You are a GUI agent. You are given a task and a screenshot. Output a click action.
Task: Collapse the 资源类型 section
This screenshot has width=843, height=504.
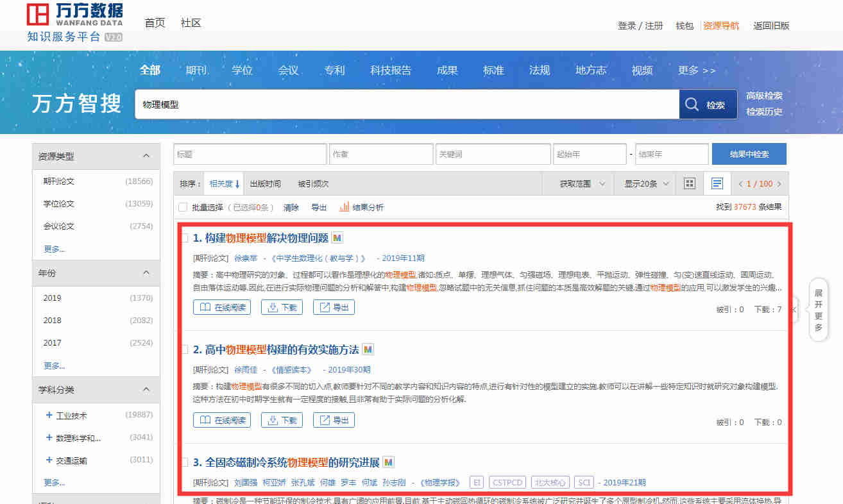(146, 156)
